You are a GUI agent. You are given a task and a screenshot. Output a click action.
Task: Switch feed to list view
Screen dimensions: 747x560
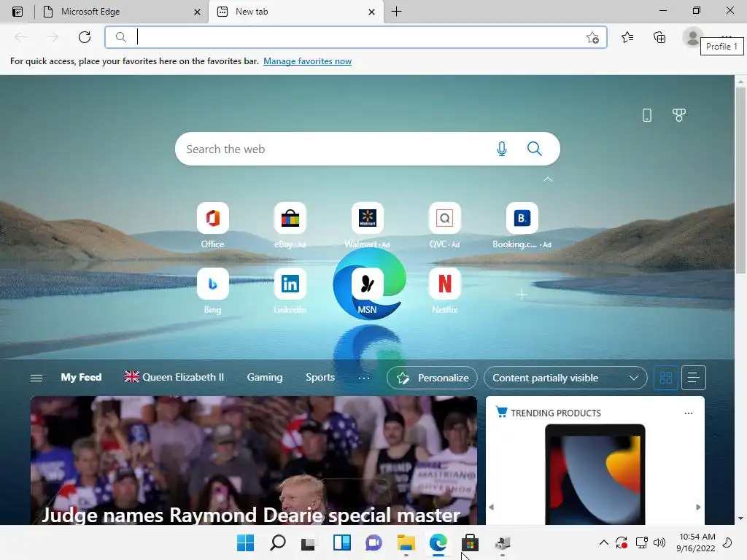(693, 378)
